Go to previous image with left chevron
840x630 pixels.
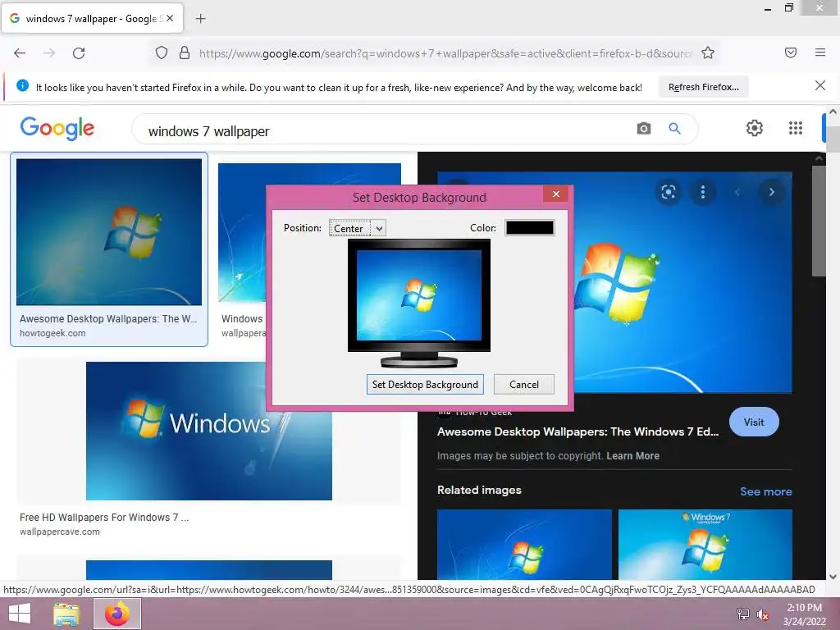pos(737,192)
